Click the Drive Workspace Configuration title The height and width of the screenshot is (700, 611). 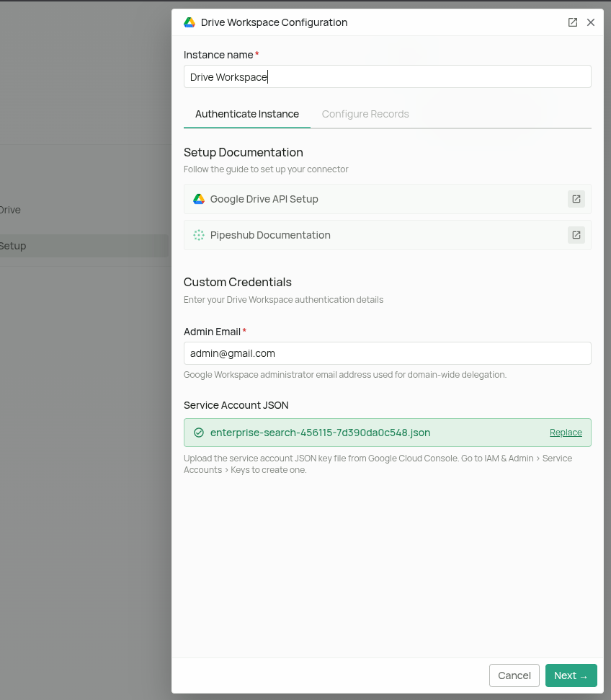point(274,22)
